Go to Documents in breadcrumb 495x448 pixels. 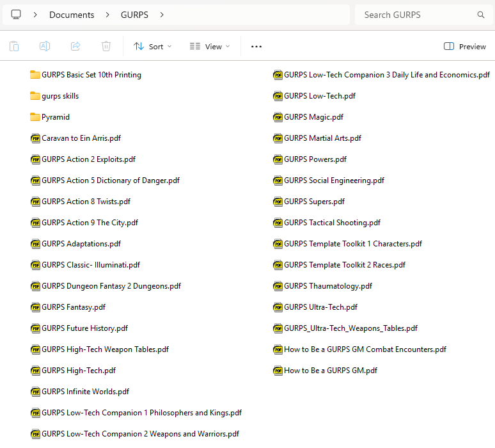pyautogui.click(x=72, y=15)
